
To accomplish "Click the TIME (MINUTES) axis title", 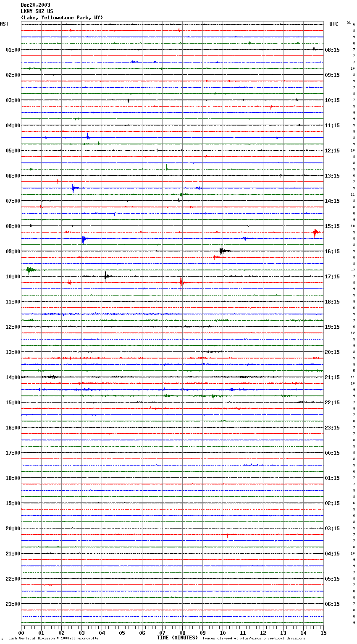I will 177,638.
